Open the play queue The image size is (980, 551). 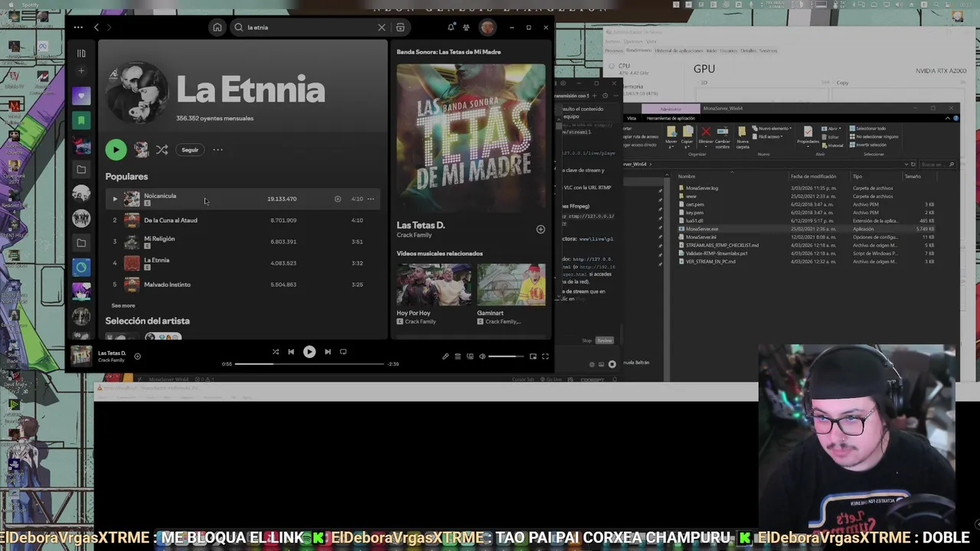[x=458, y=357]
